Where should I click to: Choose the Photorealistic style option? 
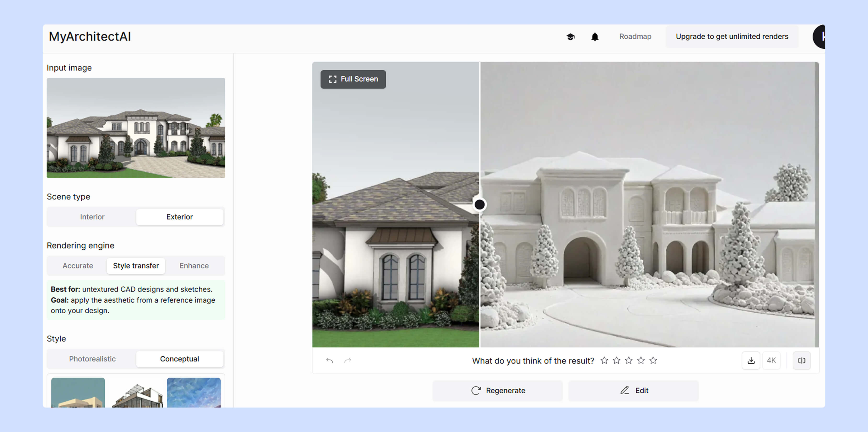[92, 359]
